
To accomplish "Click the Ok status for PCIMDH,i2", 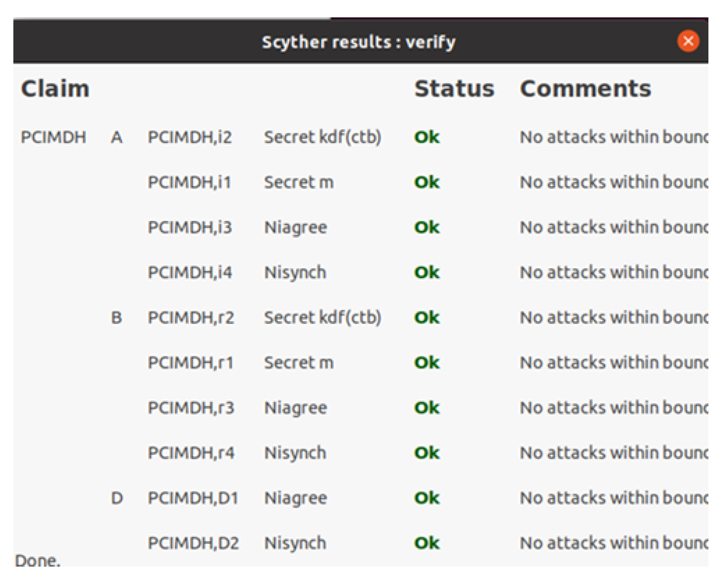I will [427, 137].
